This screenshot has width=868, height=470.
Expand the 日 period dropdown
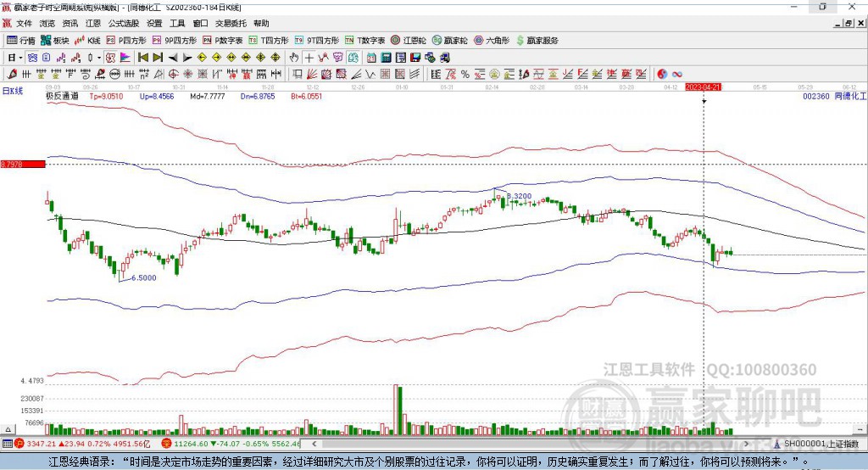pyautogui.click(x=20, y=58)
